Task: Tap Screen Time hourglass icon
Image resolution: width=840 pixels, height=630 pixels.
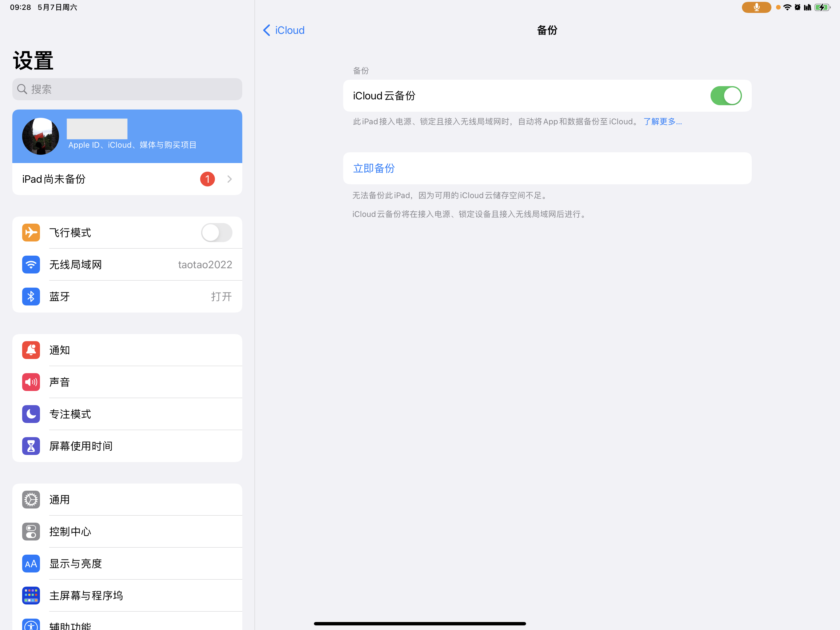Action: tap(31, 446)
